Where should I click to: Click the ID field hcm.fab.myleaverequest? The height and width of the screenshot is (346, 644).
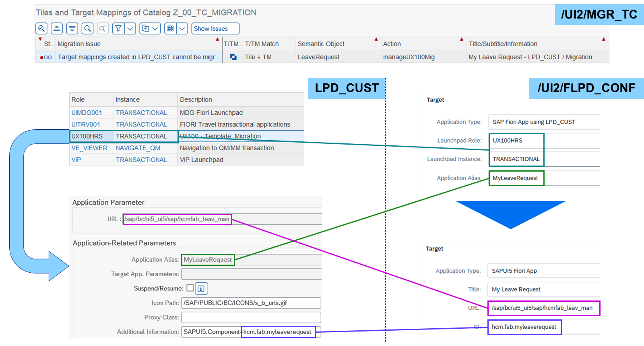[544, 327]
